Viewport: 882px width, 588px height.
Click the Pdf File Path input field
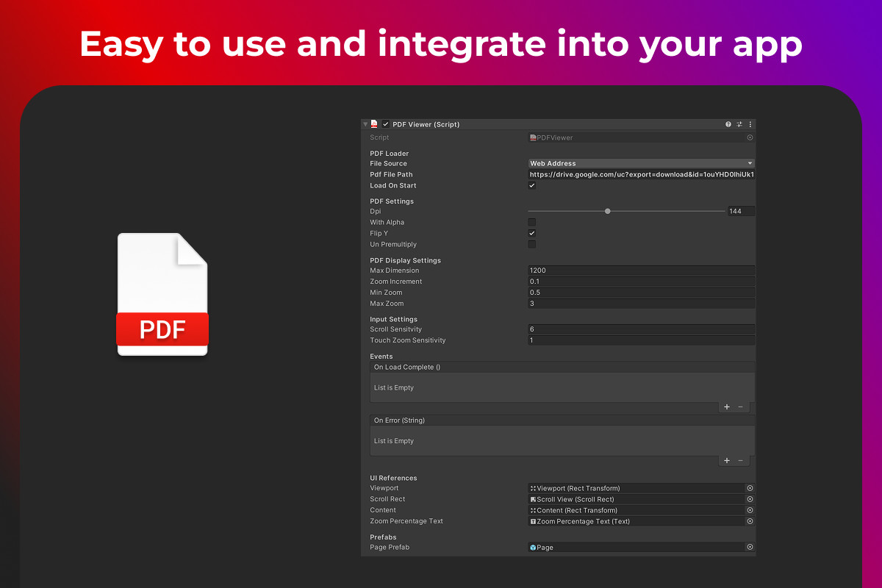[641, 175]
